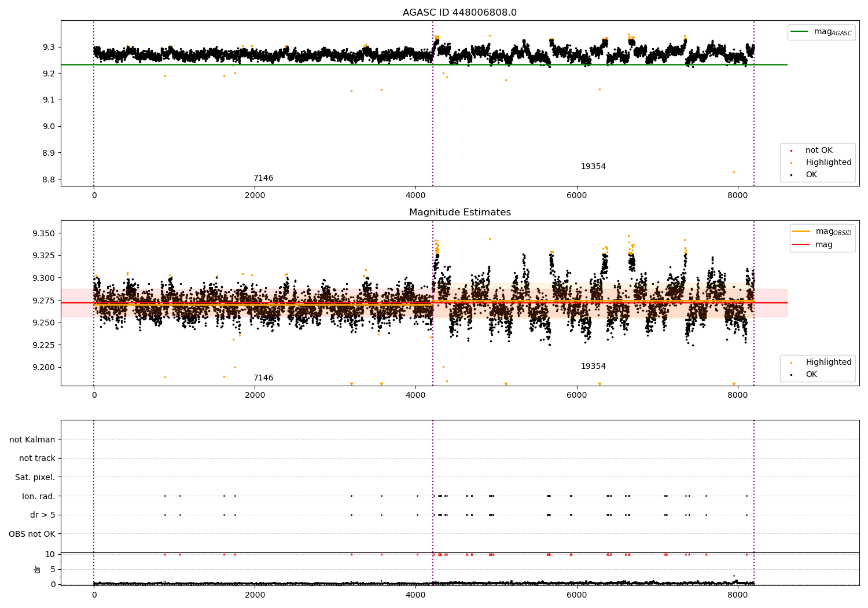Click the 9.200 y-tick label

[44, 367]
